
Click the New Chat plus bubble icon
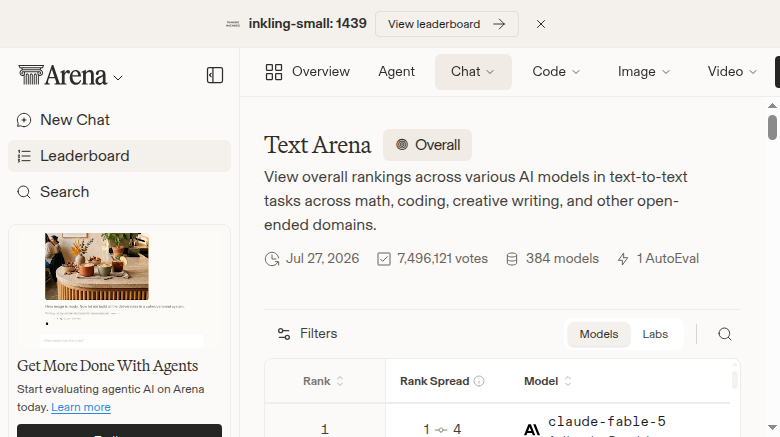pos(24,120)
